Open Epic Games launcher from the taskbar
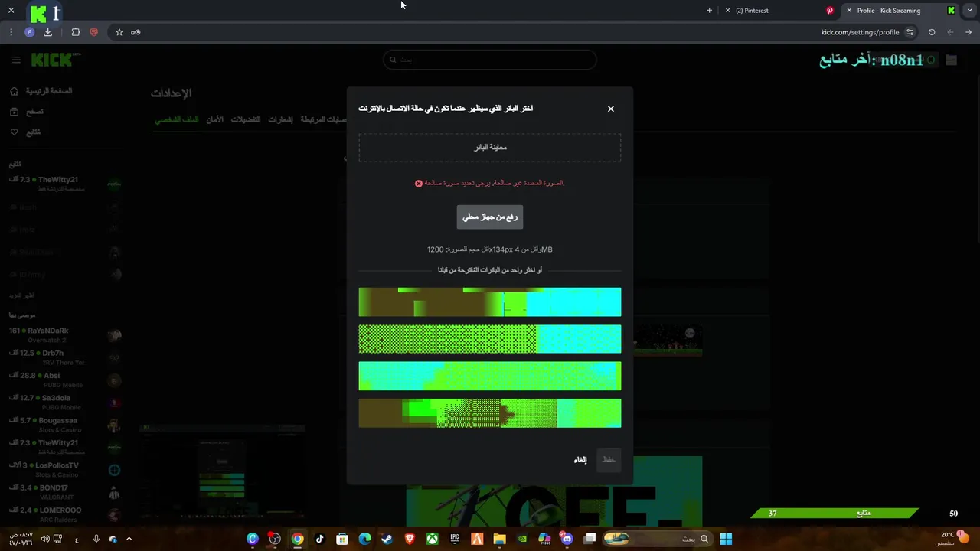Screen dimensions: 980x551 [455, 539]
